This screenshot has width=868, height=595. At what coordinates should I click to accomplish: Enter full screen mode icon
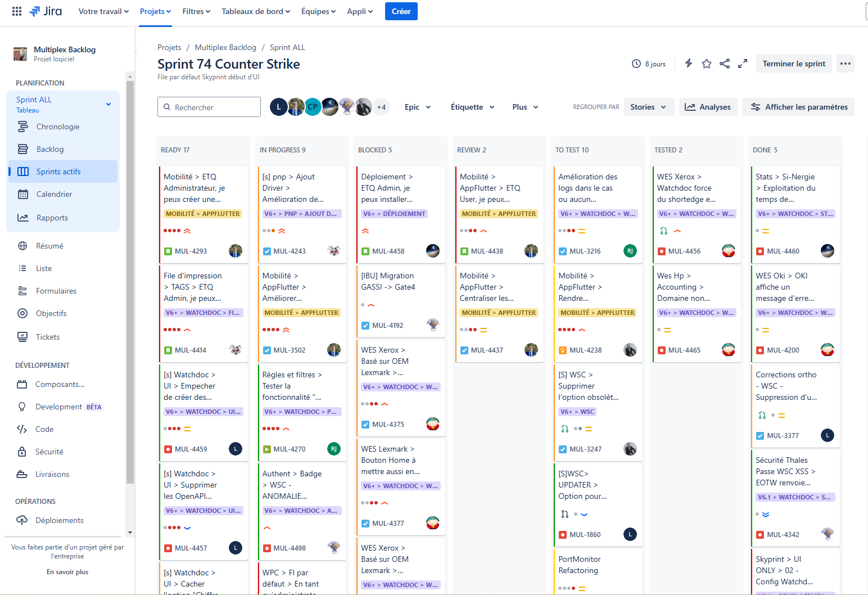(743, 64)
